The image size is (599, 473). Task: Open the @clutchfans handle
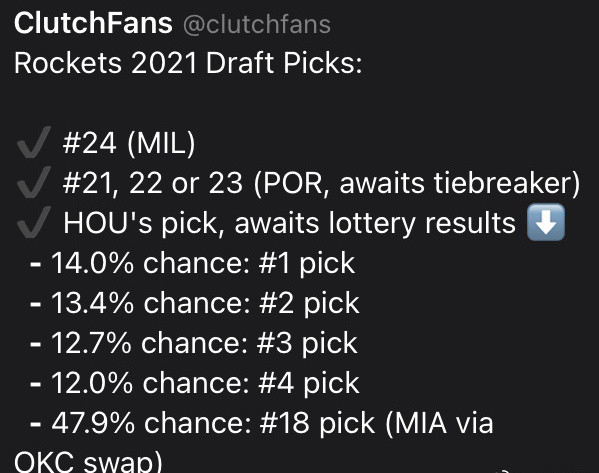tap(257, 24)
